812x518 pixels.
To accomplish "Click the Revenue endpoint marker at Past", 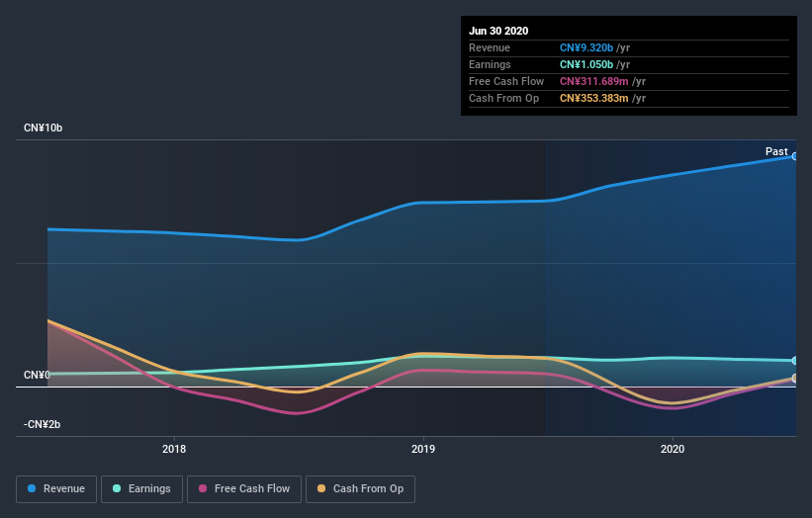I will pyautogui.click(x=794, y=156).
